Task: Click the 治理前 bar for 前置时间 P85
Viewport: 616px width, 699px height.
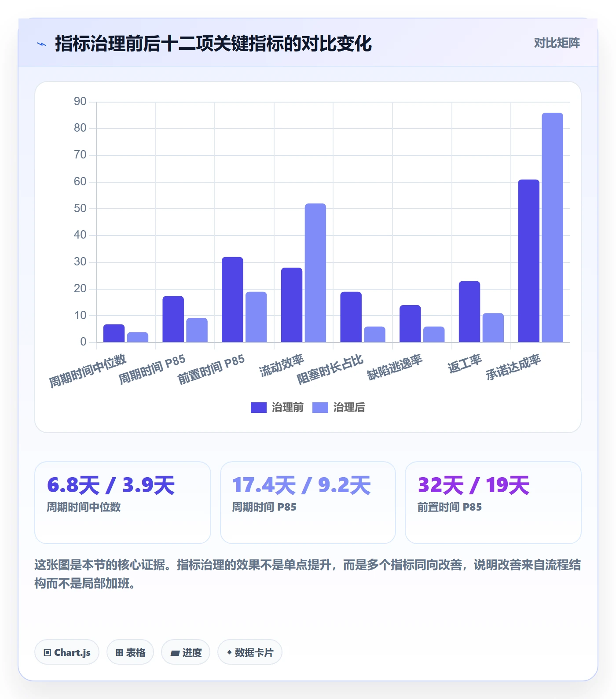Action: coord(232,300)
